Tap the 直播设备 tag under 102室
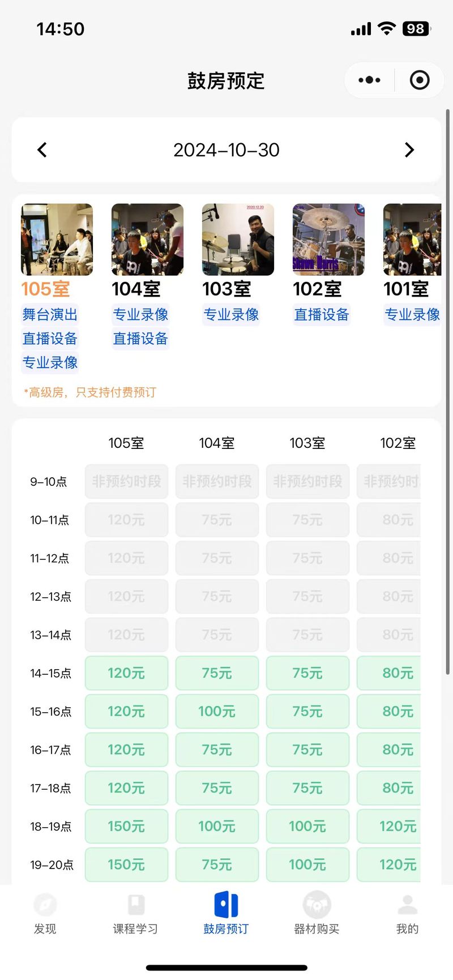The height and width of the screenshot is (980, 453). point(322,315)
